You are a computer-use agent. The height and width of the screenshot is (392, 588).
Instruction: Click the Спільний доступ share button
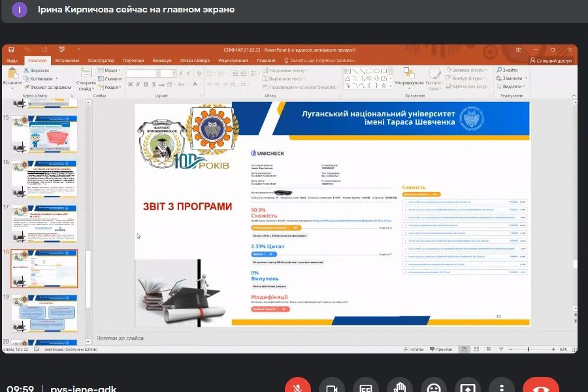click(551, 60)
